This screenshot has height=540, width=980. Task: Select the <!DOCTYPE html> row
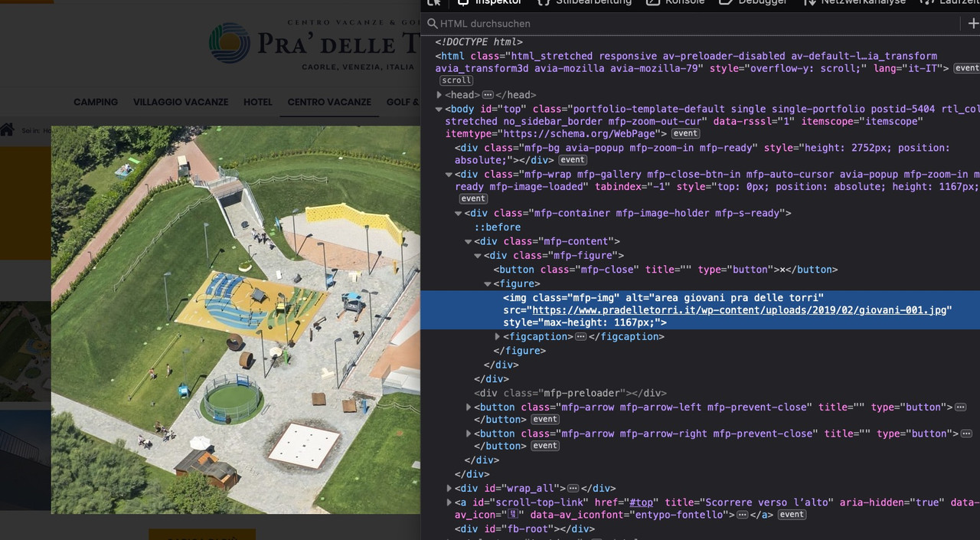(x=479, y=42)
